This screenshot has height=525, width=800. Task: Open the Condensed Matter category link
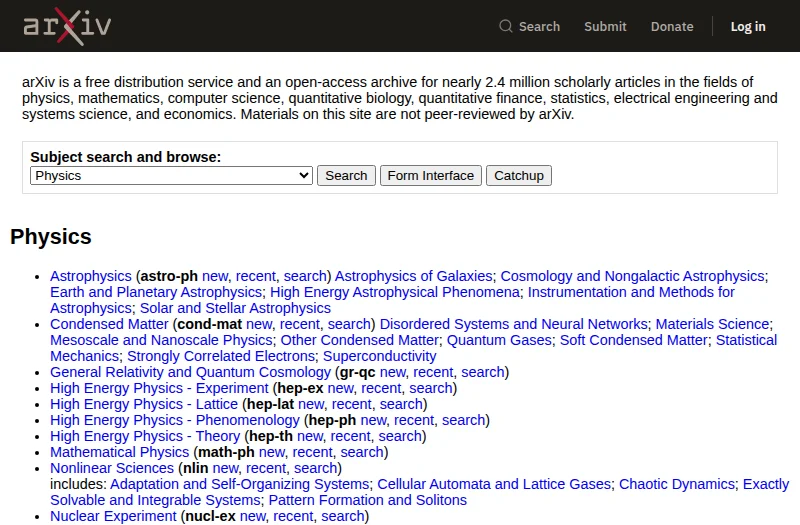tap(109, 324)
